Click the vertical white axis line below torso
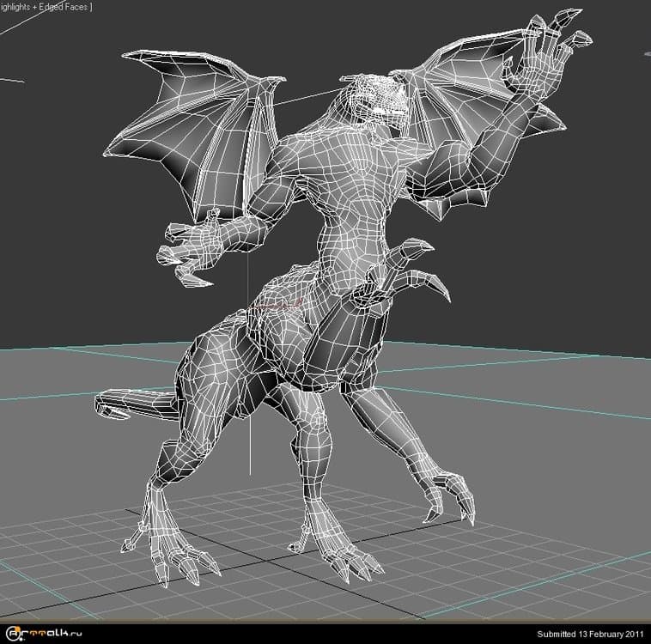The image size is (651, 644). [x=250, y=429]
